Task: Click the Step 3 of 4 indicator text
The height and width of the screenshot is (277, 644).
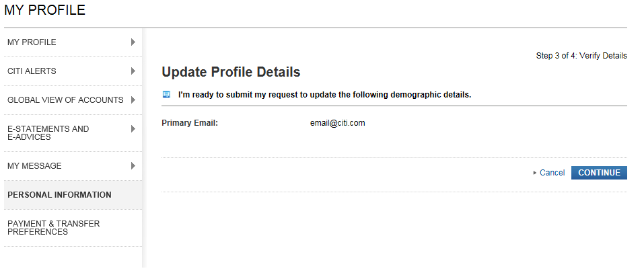Action: (x=581, y=56)
